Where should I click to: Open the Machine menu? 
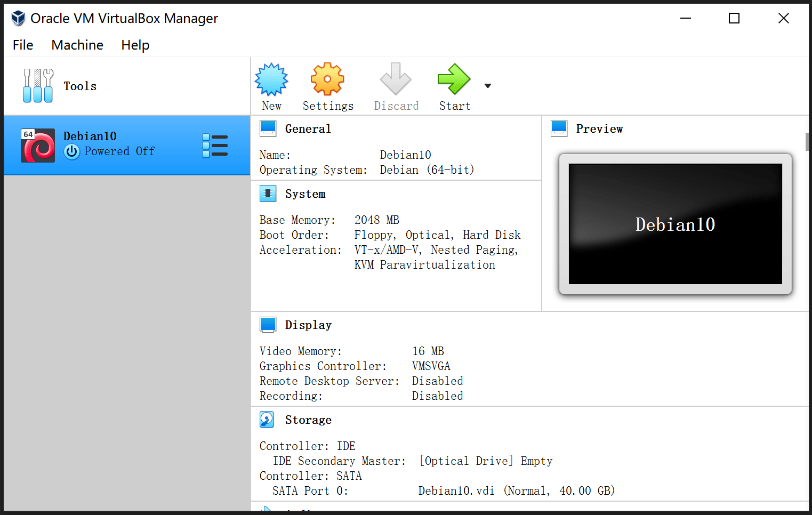(77, 45)
